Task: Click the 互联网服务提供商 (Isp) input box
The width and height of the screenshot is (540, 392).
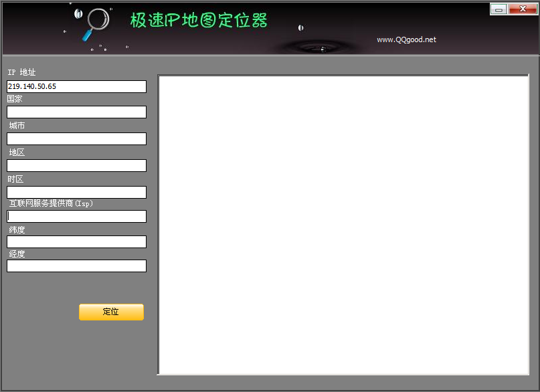Action: tap(76, 216)
